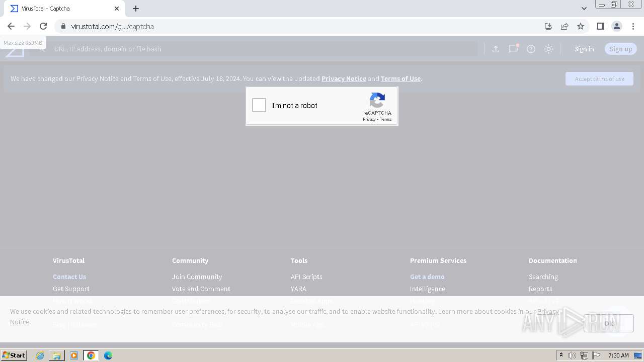Click the Windows Start button
The height and width of the screenshot is (362, 644).
tap(14, 355)
